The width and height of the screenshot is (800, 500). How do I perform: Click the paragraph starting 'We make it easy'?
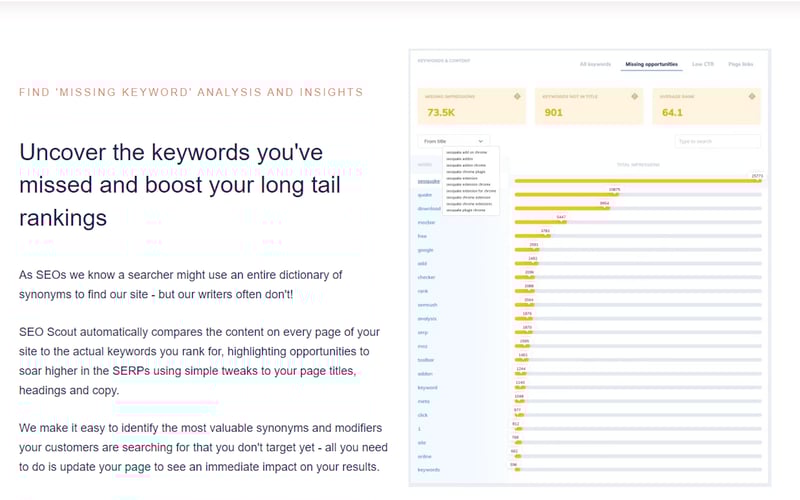[203, 447]
